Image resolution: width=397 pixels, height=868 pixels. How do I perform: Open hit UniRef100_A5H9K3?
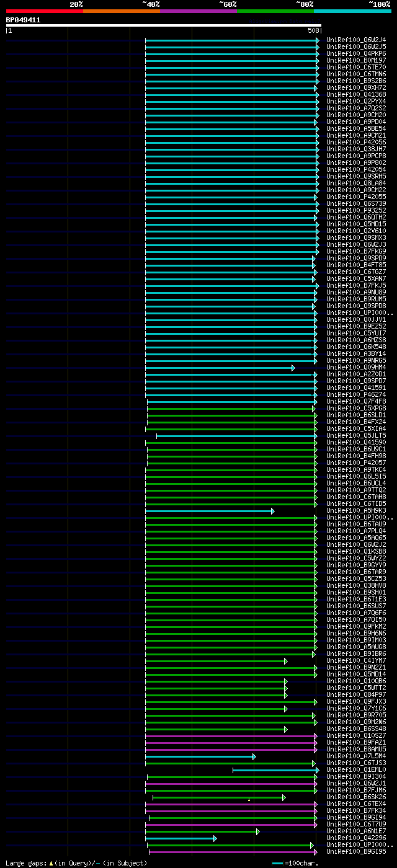[356, 511]
